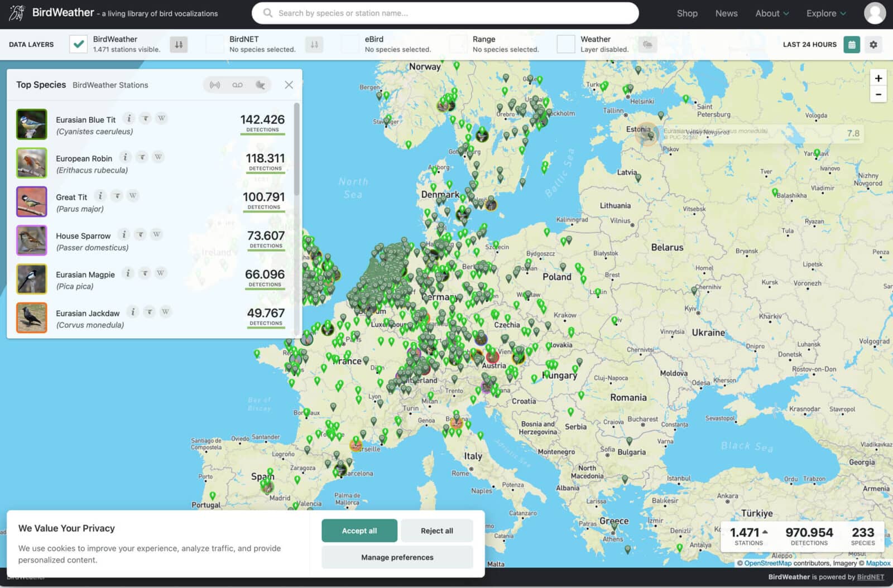Close the Top Species panel
Screen dimensions: 893x588
click(289, 85)
